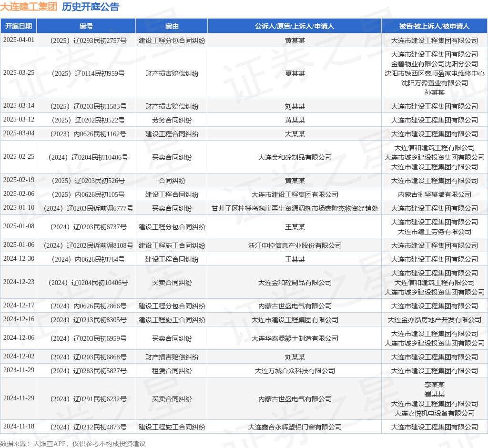Click the date cell 2024-12-30
The width and height of the screenshot is (488, 448).
19,258
